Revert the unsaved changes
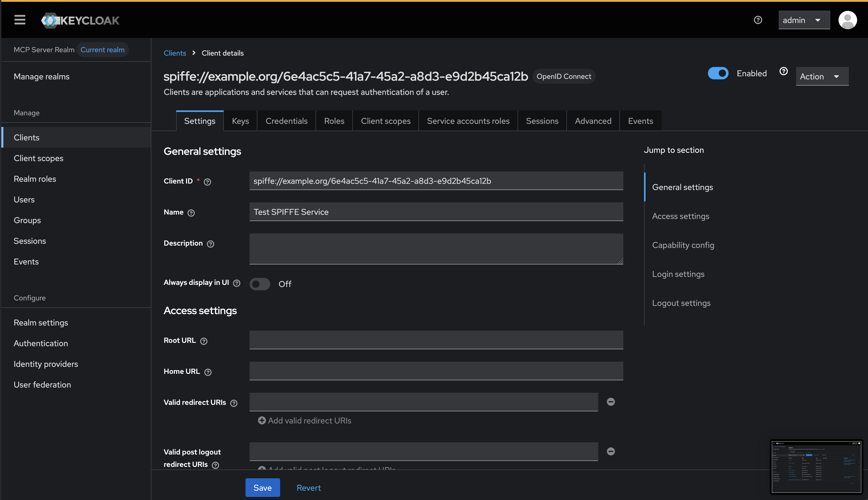868x500 pixels. click(309, 488)
